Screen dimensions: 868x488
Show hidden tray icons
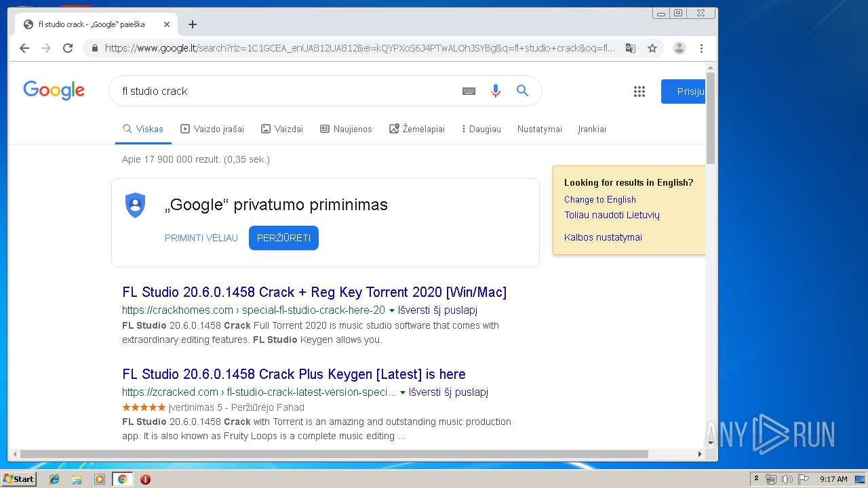coord(756,479)
